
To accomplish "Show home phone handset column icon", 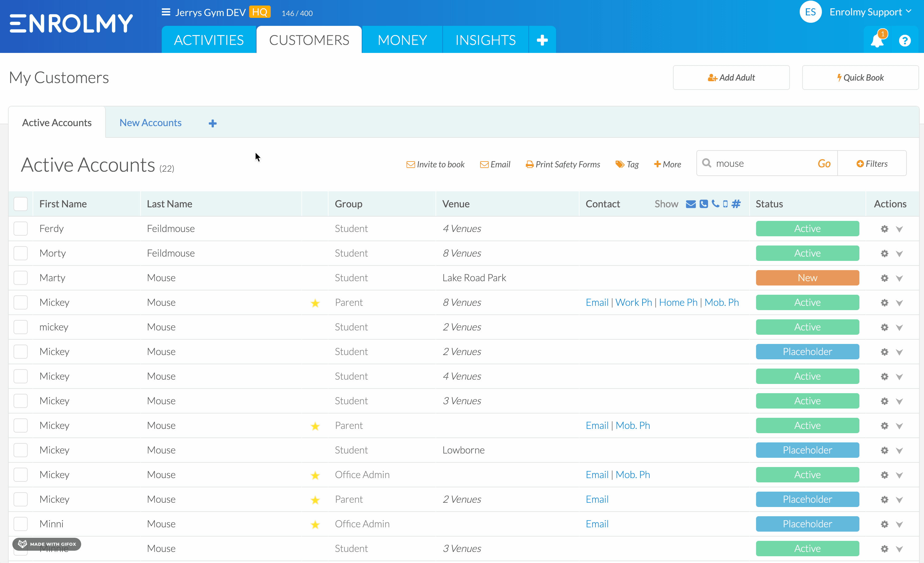I will (715, 204).
